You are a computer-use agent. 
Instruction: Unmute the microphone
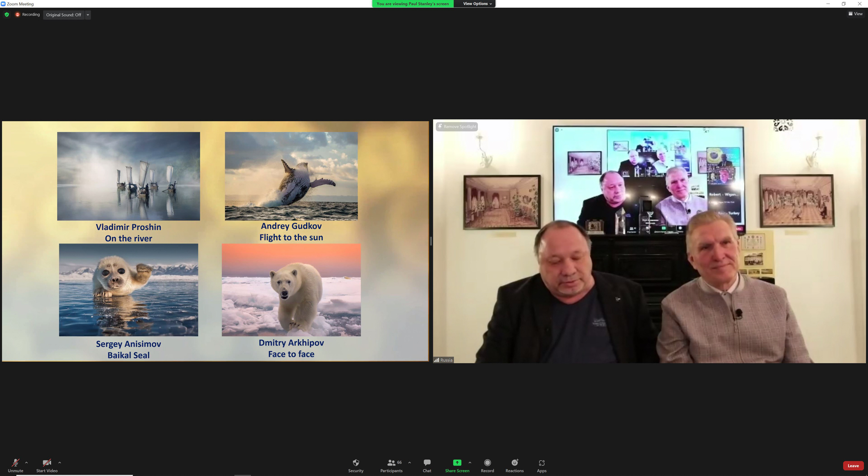pyautogui.click(x=15, y=463)
